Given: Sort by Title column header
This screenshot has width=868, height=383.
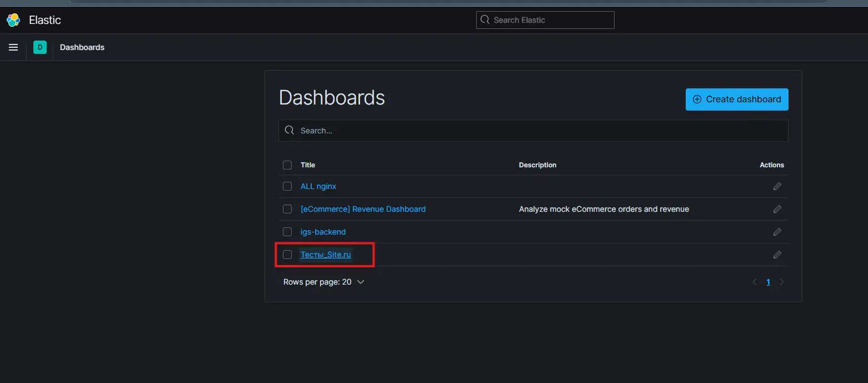Looking at the screenshot, I should [308, 165].
